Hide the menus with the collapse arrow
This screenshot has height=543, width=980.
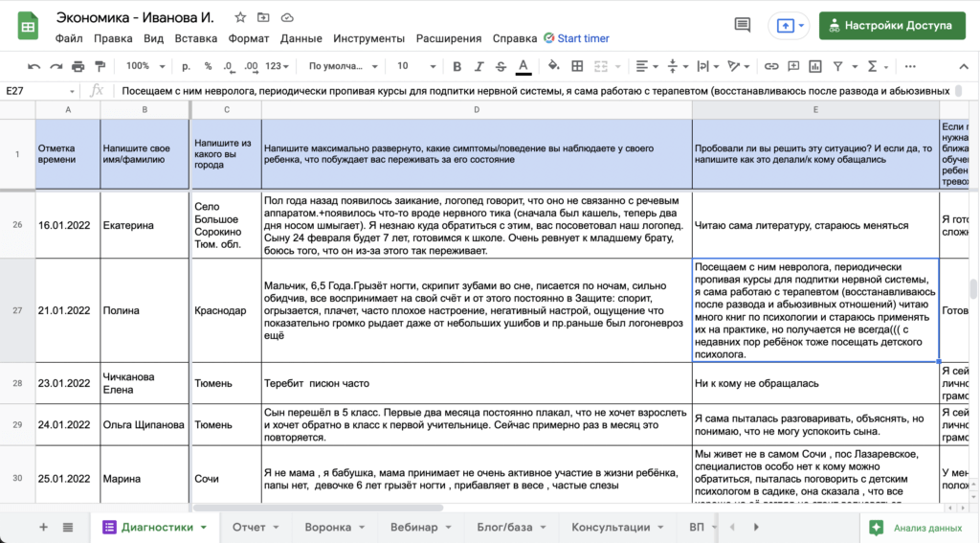coord(963,66)
